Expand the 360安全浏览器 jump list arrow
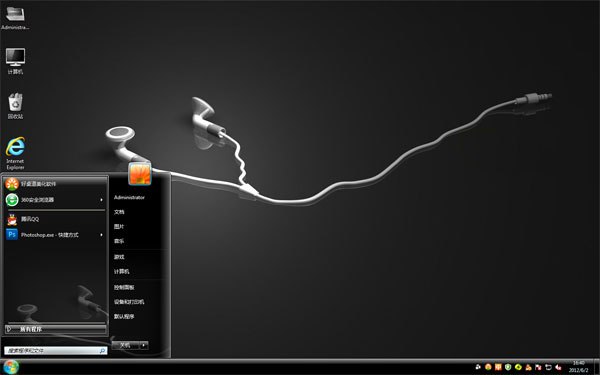The width and height of the screenshot is (600, 375). click(x=101, y=200)
